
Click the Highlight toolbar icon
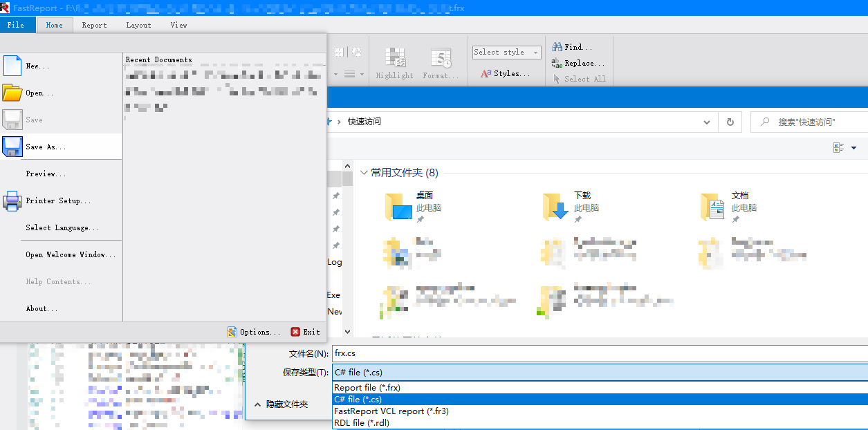(395, 58)
